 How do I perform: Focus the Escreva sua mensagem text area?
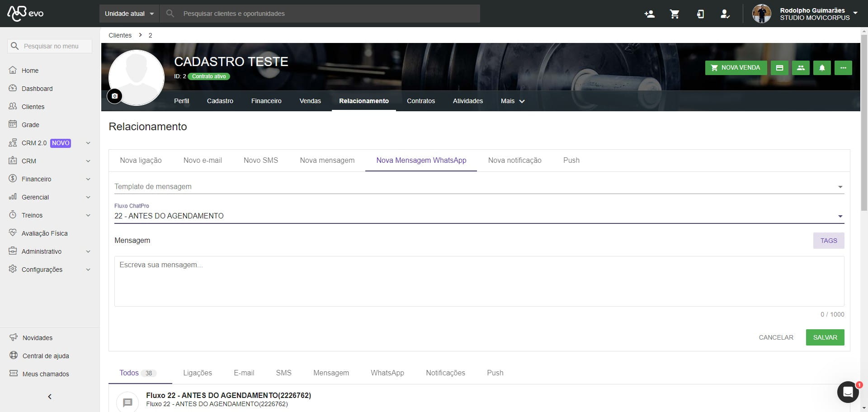tap(479, 281)
